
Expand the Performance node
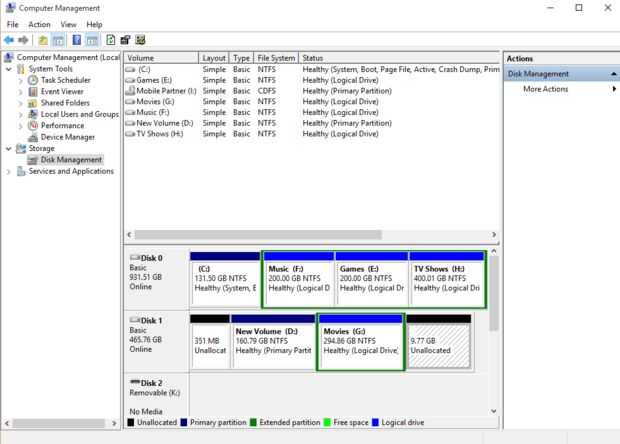click(x=21, y=126)
